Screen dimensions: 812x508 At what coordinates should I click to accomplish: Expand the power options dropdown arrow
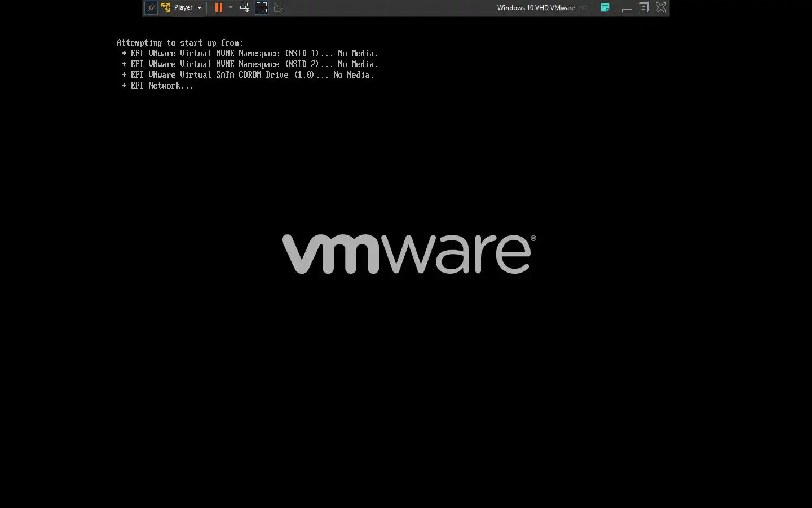(231, 8)
